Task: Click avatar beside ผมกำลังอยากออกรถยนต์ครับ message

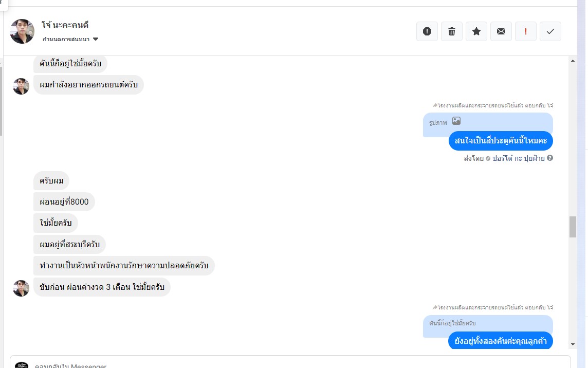Action: (21, 86)
